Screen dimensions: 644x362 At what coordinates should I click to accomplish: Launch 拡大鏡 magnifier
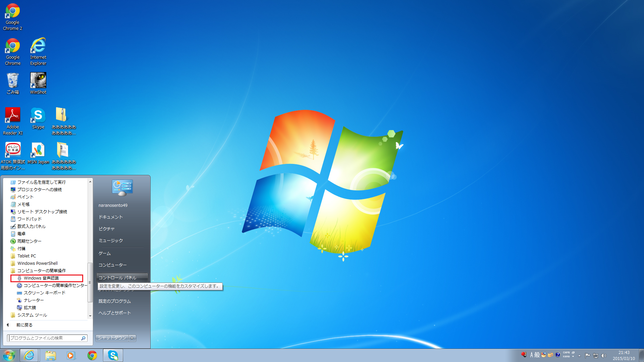coord(26,308)
